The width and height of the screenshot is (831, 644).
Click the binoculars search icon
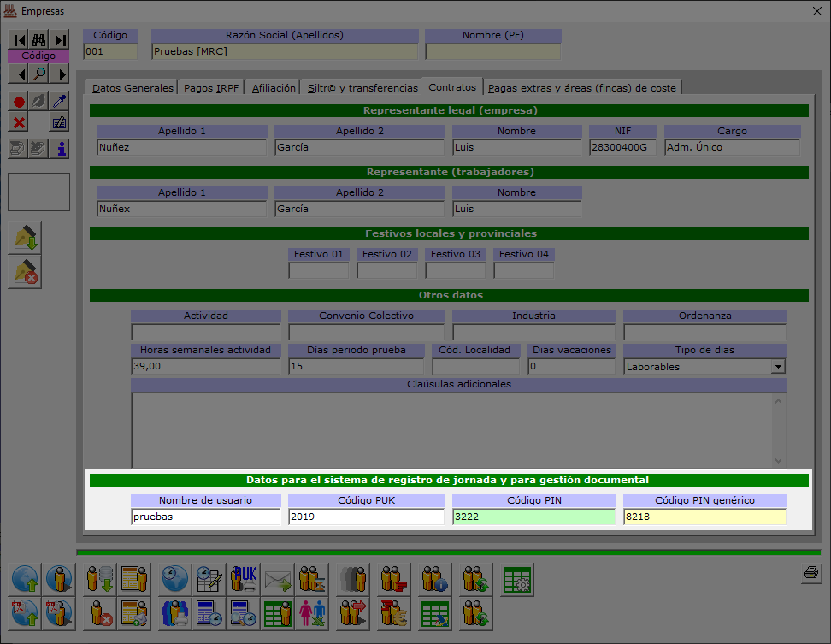tap(38, 39)
